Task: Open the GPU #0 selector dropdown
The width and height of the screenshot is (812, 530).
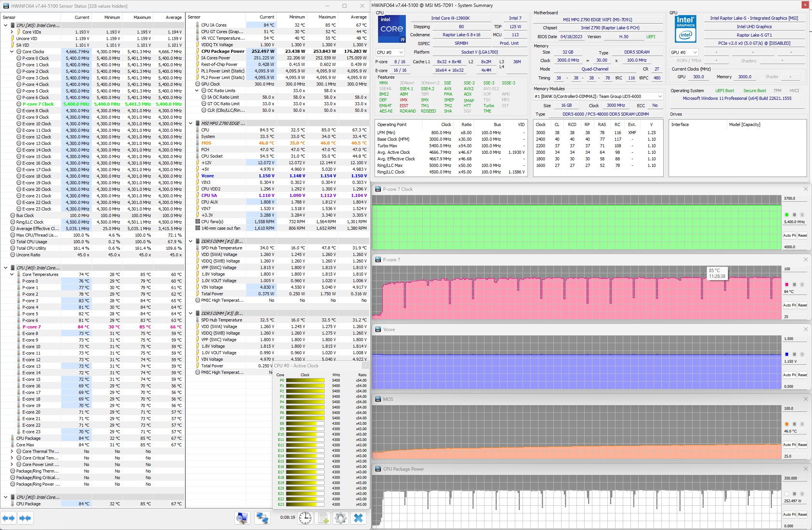Action: coord(684,52)
